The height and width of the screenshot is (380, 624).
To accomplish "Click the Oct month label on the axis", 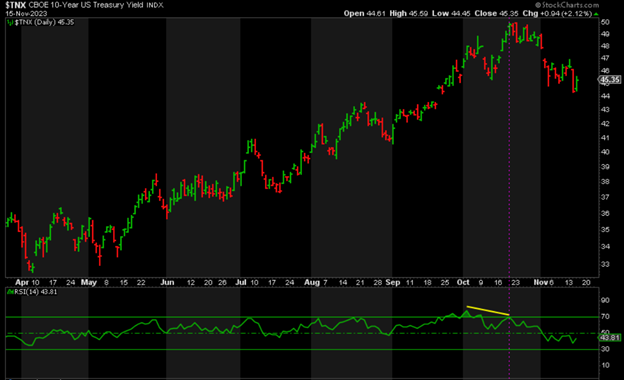I will click(x=463, y=282).
